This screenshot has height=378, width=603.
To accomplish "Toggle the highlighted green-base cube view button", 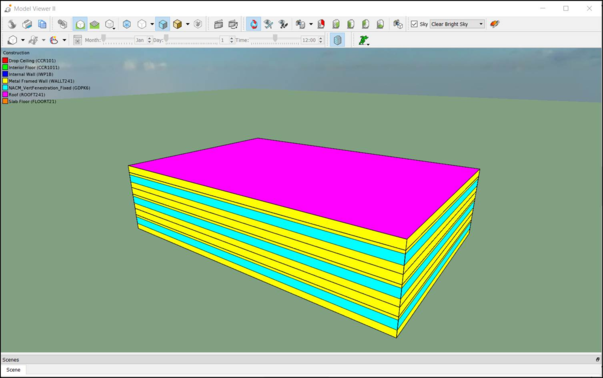I will pos(80,24).
